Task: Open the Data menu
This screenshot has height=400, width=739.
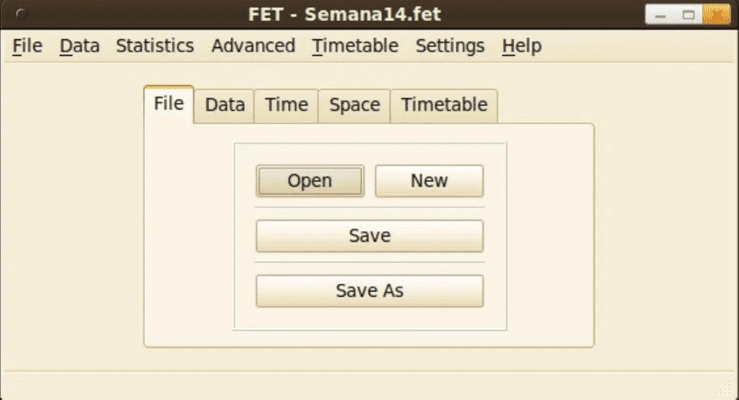Action: [x=79, y=46]
